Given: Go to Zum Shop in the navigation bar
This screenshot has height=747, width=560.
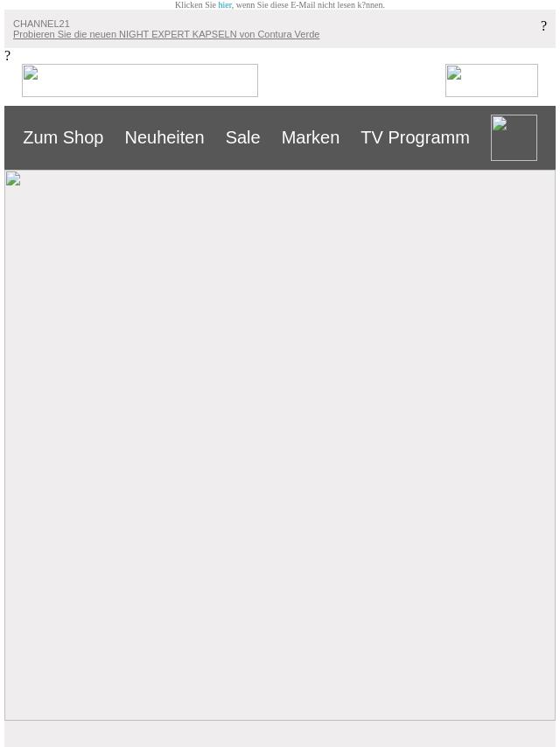Looking at the screenshot, I should click(x=63, y=137).
